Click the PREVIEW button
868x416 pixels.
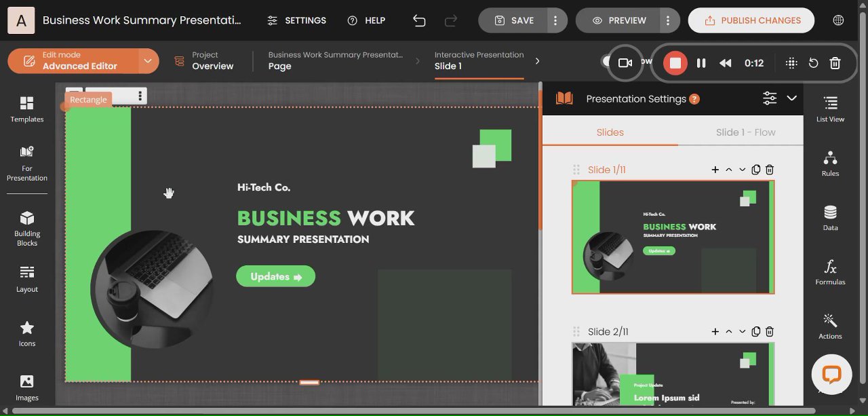(x=618, y=20)
